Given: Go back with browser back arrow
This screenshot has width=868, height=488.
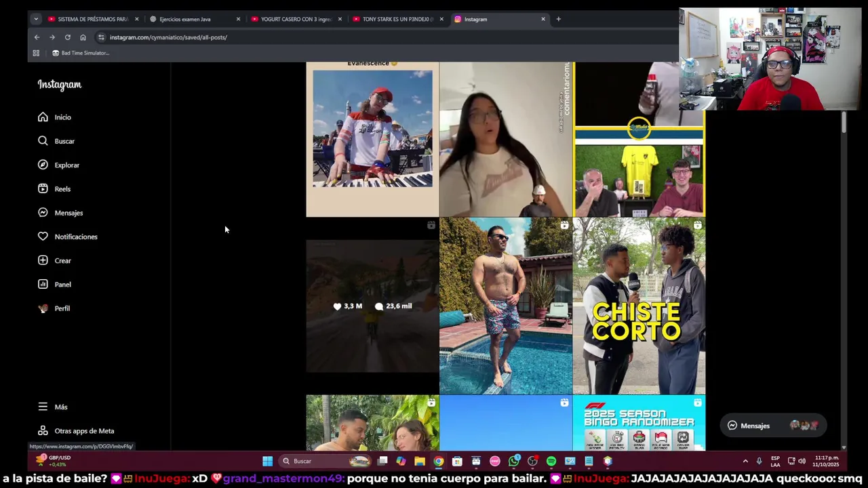Looking at the screenshot, I should coord(37,37).
